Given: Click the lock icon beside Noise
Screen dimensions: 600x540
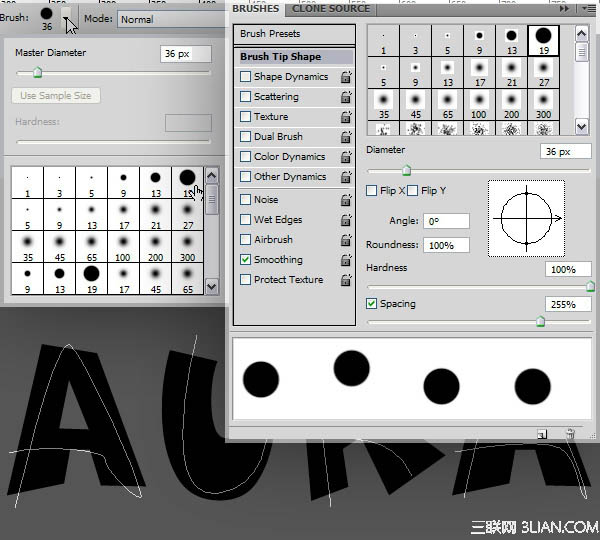Looking at the screenshot, I should (346, 200).
